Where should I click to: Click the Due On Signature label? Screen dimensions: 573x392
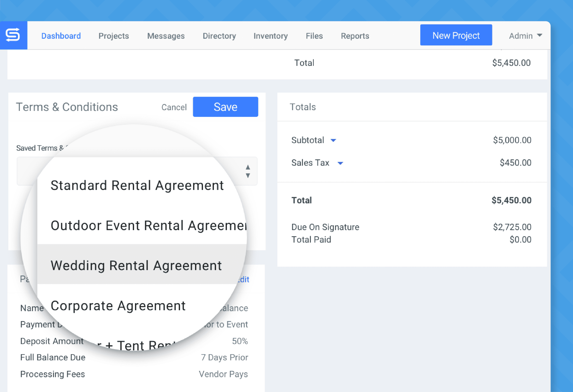(325, 227)
